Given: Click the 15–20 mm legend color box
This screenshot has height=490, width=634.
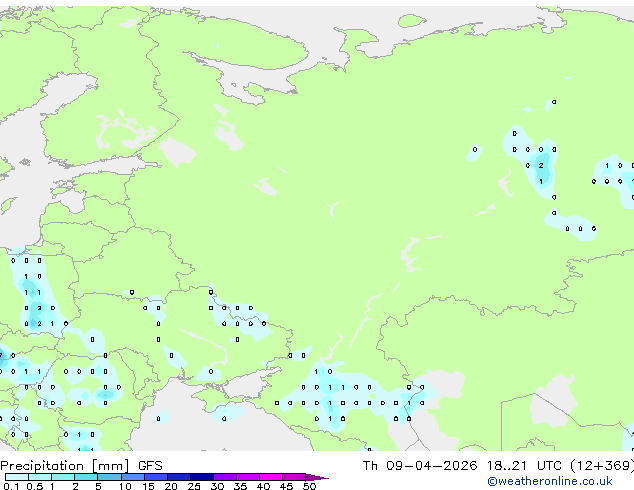Looking at the screenshot, I should (156, 477).
